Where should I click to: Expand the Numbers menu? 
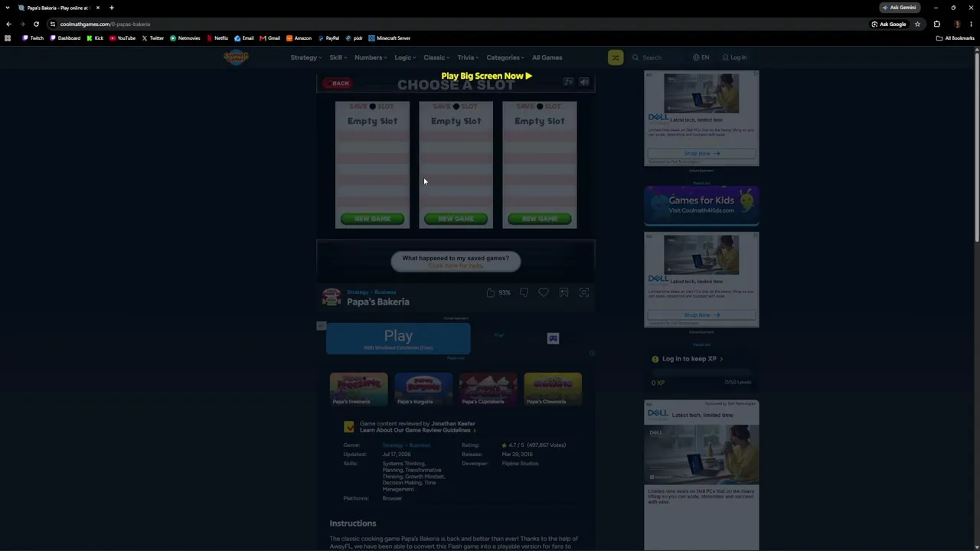[x=371, y=57]
